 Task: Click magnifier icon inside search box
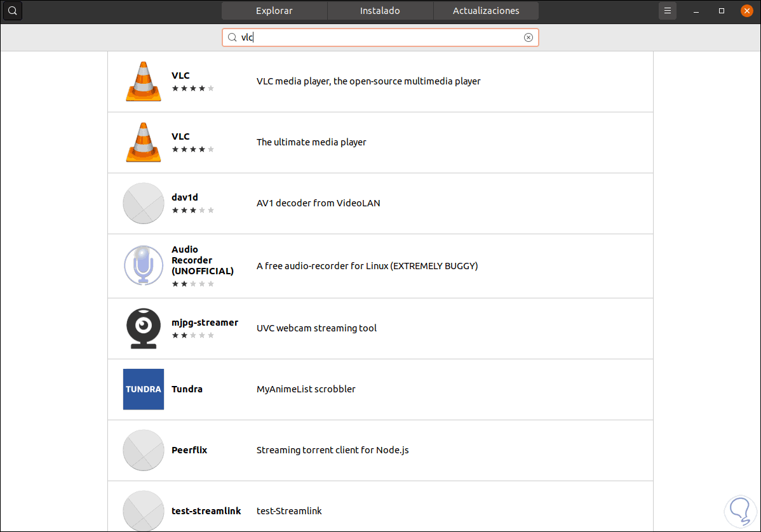(x=232, y=37)
